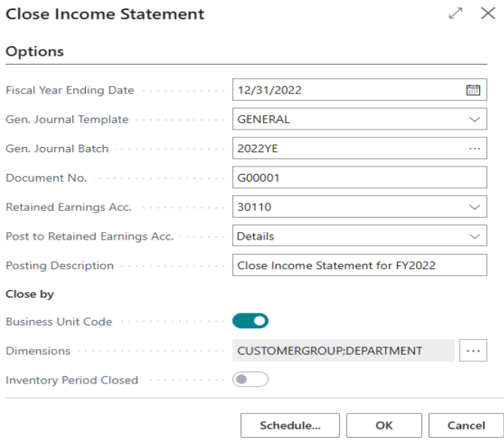Turn off the Business Unit Code toggle
The width and height of the screenshot is (504, 443).
pos(251,322)
